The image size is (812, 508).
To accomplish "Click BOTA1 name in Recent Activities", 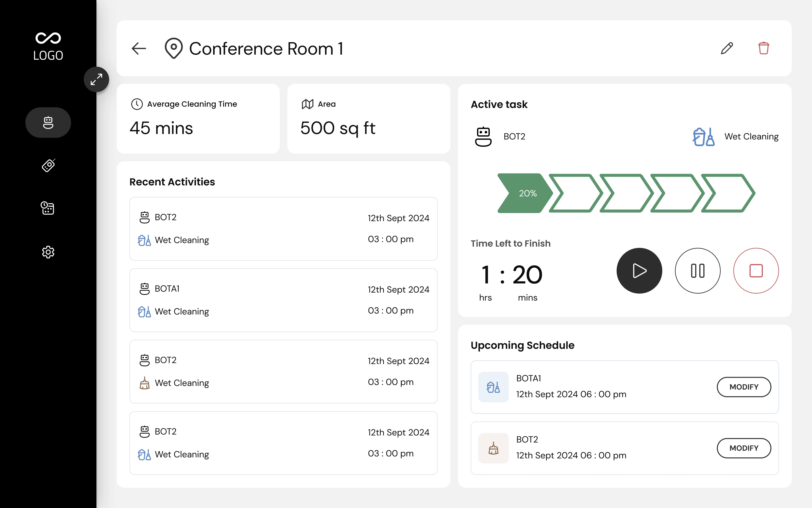I will coord(167,289).
